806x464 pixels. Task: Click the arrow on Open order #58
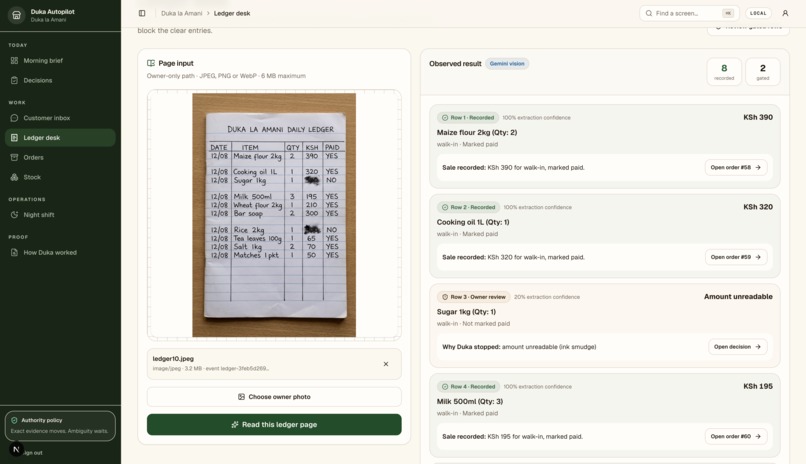[x=758, y=168]
